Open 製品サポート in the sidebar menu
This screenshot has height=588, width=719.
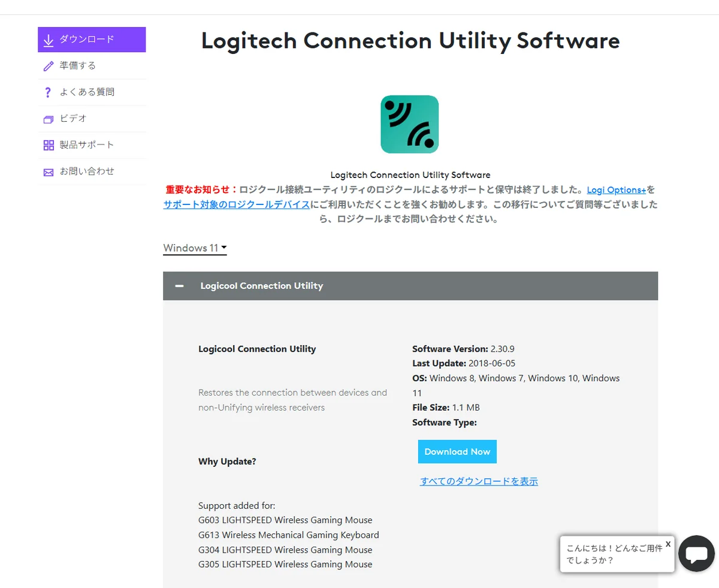[87, 145]
